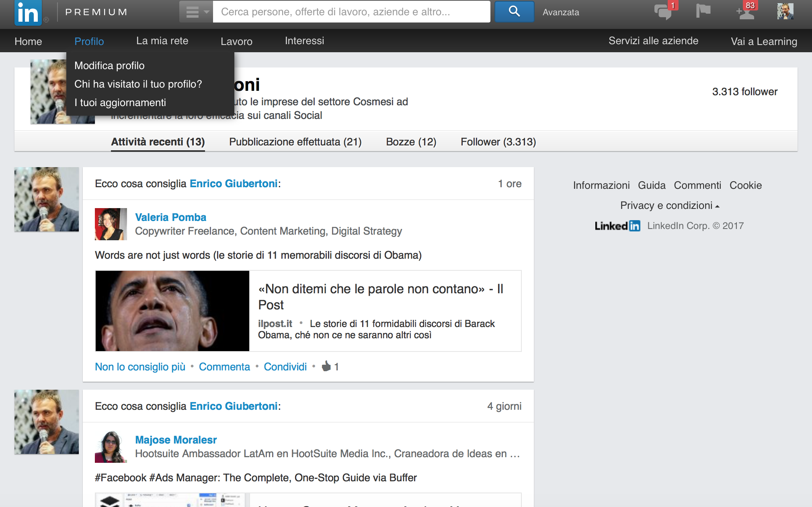Choose Chi ha visitato il tuo profilo
The height and width of the screenshot is (507, 812).
[x=138, y=84]
